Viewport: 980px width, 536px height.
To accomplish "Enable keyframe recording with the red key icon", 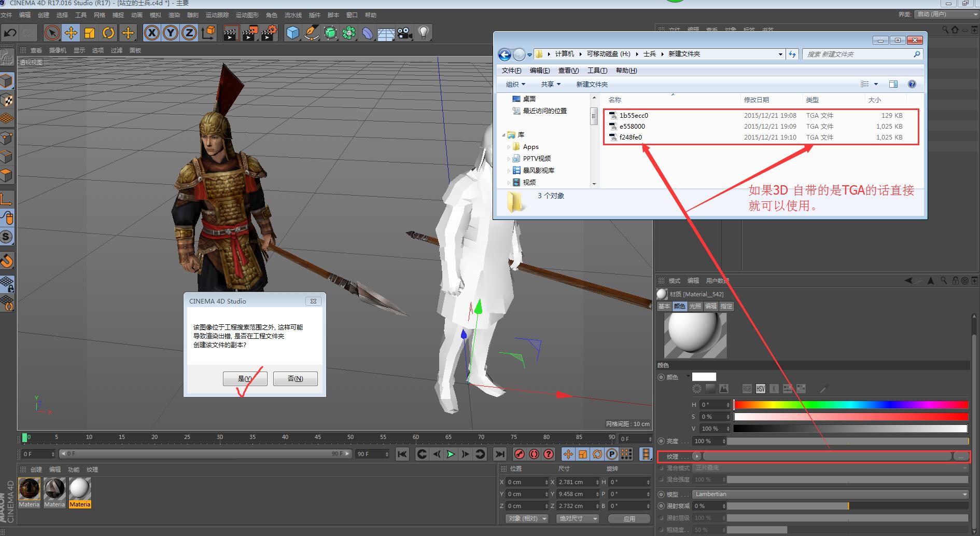I will click(x=519, y=454).
